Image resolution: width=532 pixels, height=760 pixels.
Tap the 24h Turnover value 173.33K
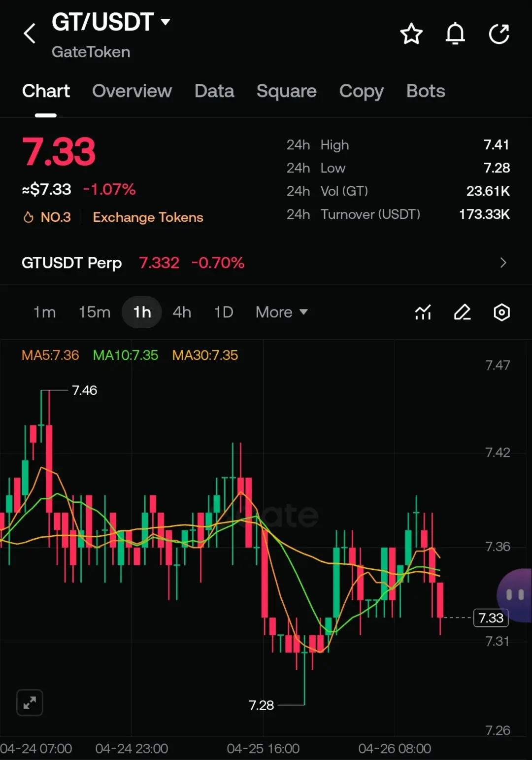(485, 214)
